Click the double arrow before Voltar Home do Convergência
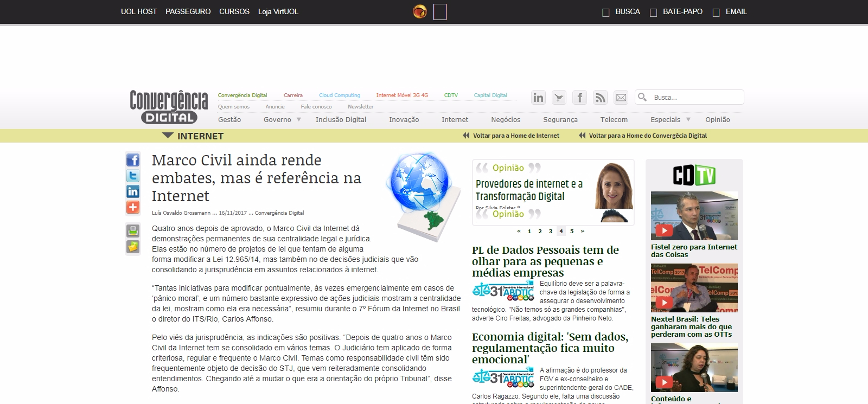868x404 pixels. pyautogui.click(x=582, y=136)
